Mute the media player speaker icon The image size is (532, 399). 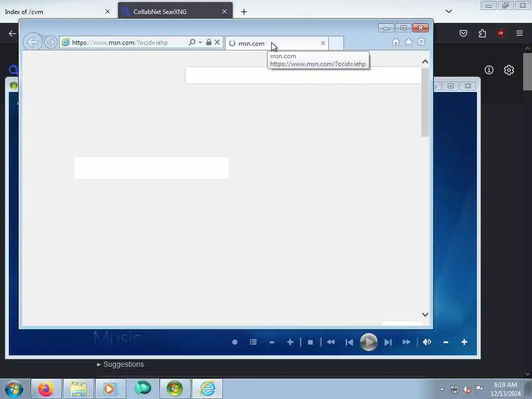427,342
